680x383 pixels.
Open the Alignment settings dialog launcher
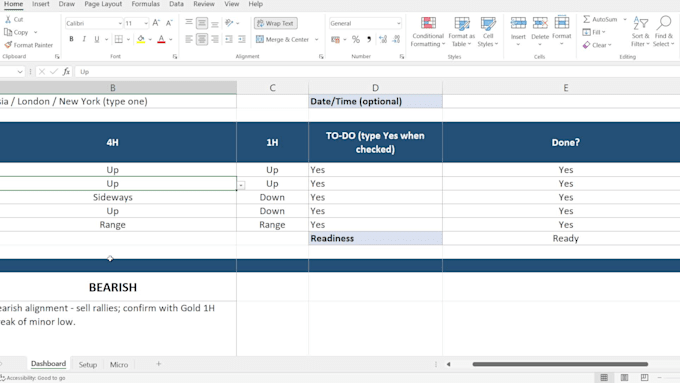click(321, 56)
